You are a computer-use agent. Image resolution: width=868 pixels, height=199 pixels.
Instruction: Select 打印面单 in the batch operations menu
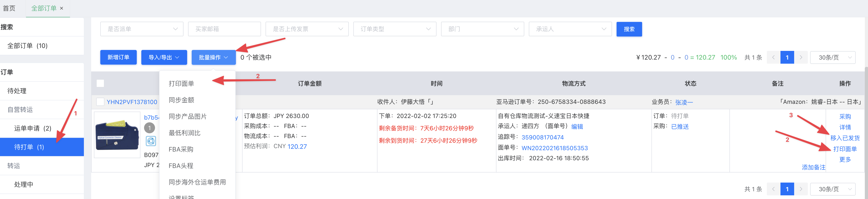tap(182, 84)
